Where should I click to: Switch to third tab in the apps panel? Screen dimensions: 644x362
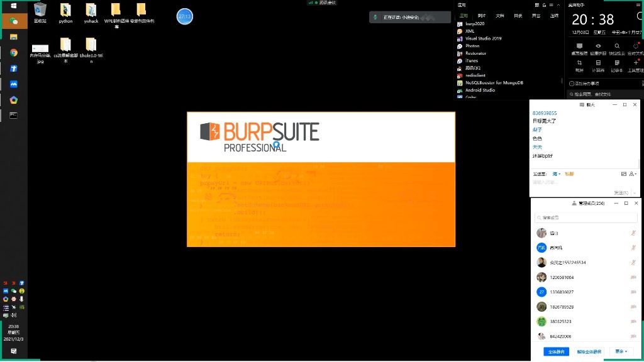[x=500, y=16]
